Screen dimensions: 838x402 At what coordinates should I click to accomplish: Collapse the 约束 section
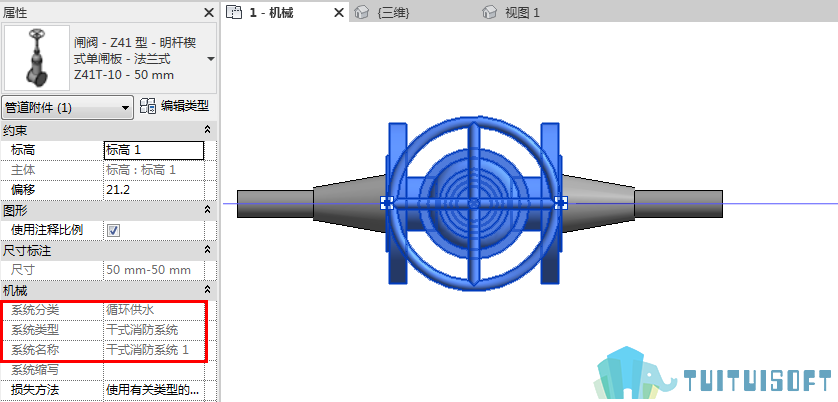click(207, 130)
